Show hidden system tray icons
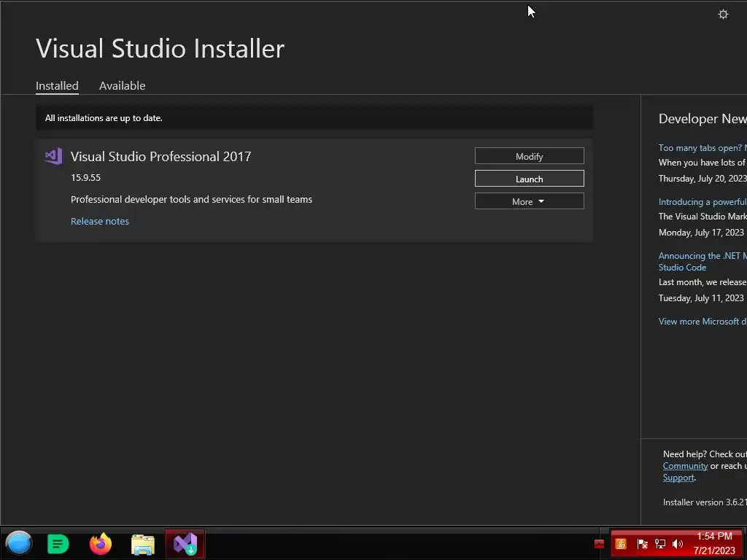The height and width of the screenshot is (560, 747). 600,544
